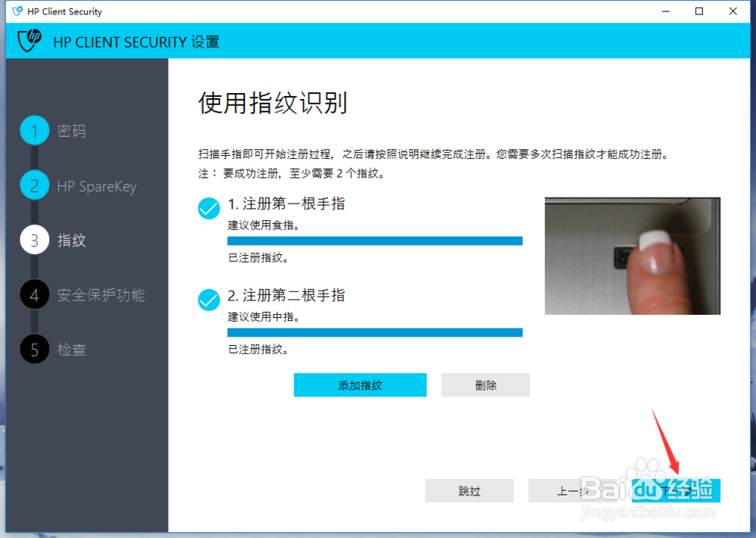This screenshot has height=538, width=756.
Task: Click the first finger's blue progress bar
Action: pos(375,240)
